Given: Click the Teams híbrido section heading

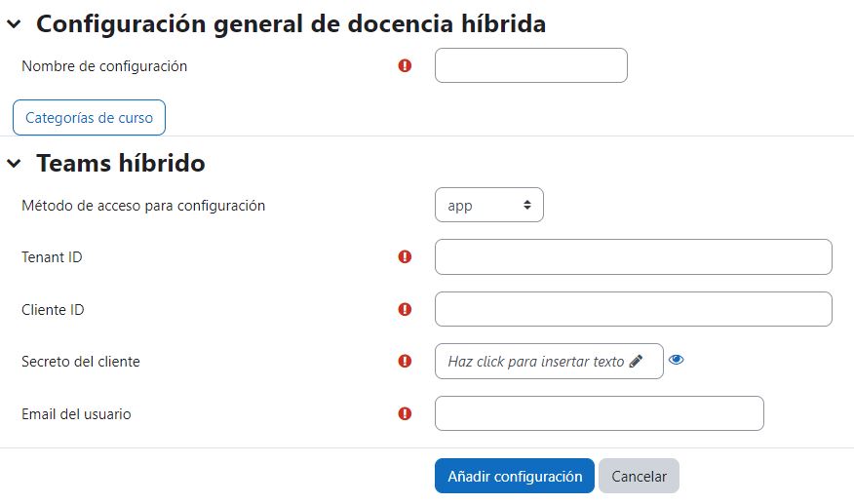Looking at the screenshot, I should [120, 163].
